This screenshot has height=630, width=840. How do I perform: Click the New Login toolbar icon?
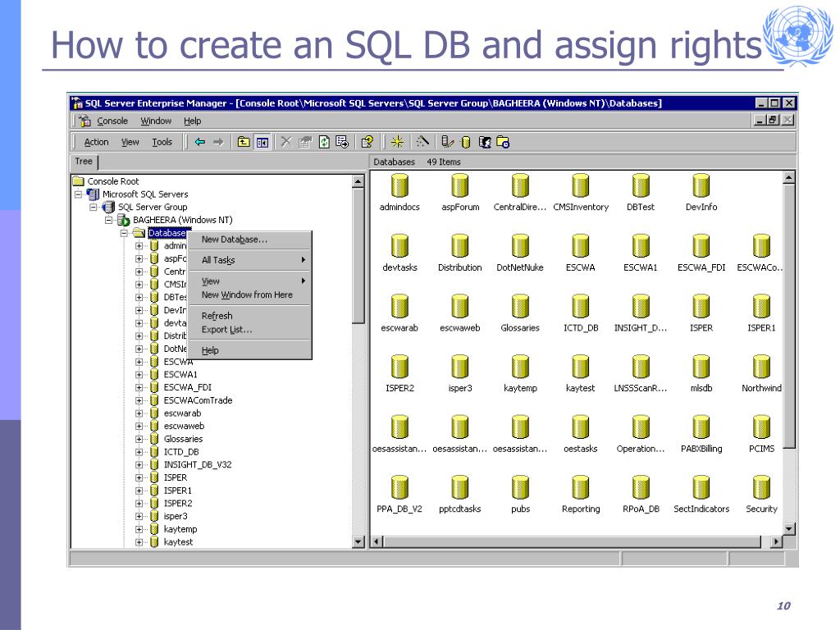pos(485,142)
